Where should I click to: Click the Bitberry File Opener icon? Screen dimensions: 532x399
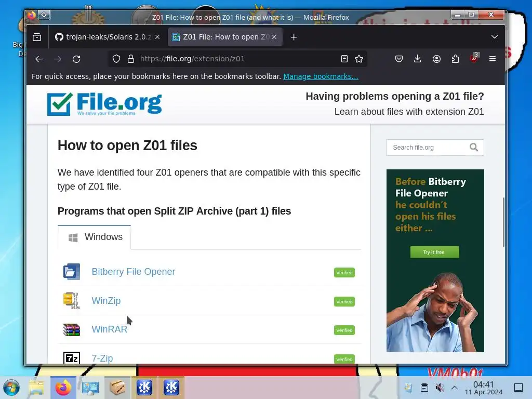coord(72,272)
